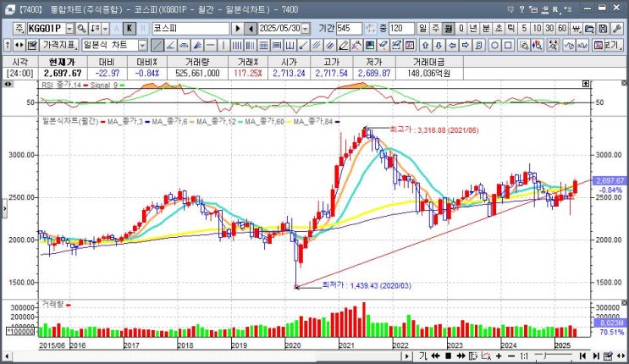Select the trend line drawing tool
The width and height of the screenshot is (629, 364).
coord(157,45)
